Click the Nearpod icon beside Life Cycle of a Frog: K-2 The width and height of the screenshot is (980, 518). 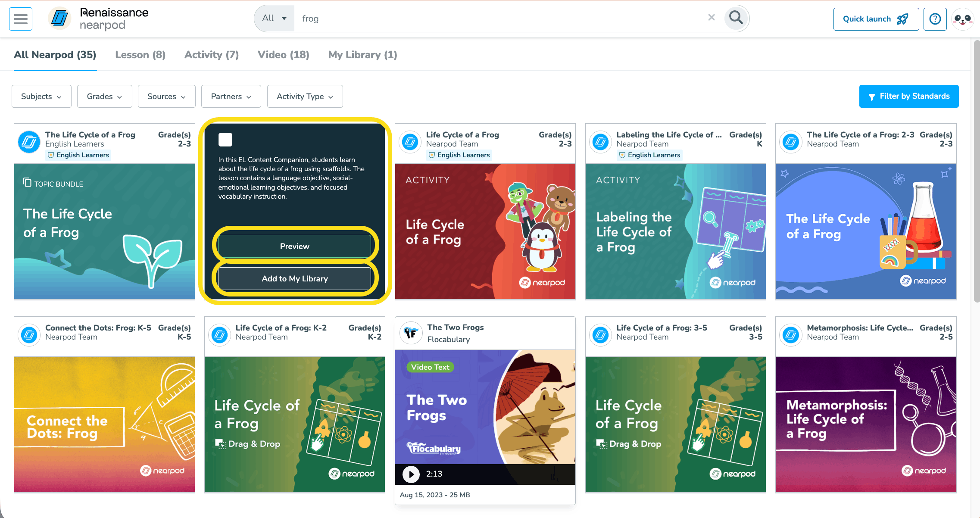pyautogui.click(x=220, y=335)
